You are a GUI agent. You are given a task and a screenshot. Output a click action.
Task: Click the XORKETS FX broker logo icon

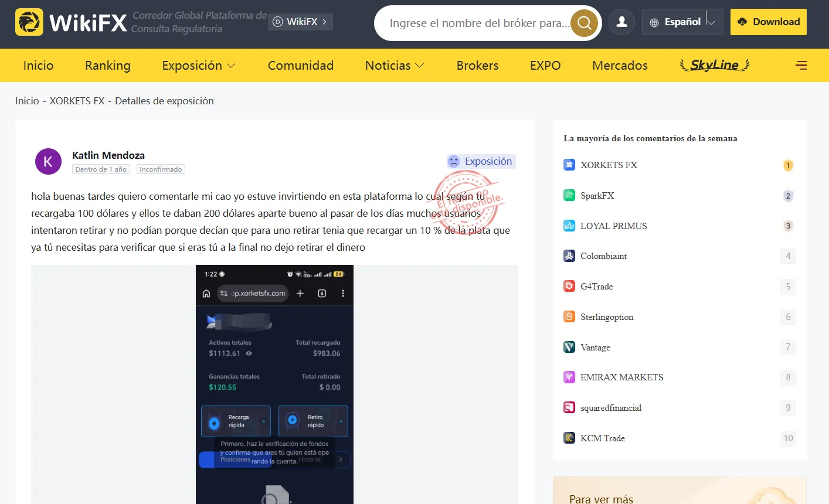click(x=569, y=165)
